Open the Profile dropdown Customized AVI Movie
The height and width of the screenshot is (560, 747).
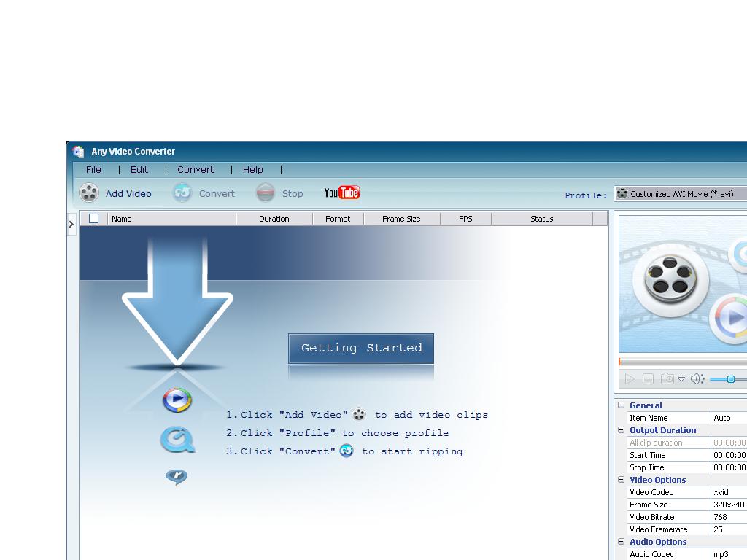click(x=681, y=194)
